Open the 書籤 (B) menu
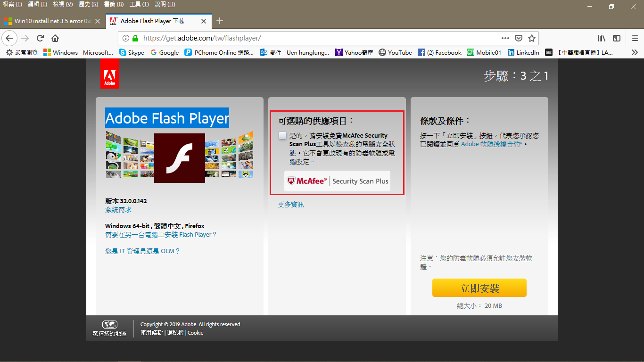This screenshot has height=362, width=644. pyautogui.click(x=114, y=4)
